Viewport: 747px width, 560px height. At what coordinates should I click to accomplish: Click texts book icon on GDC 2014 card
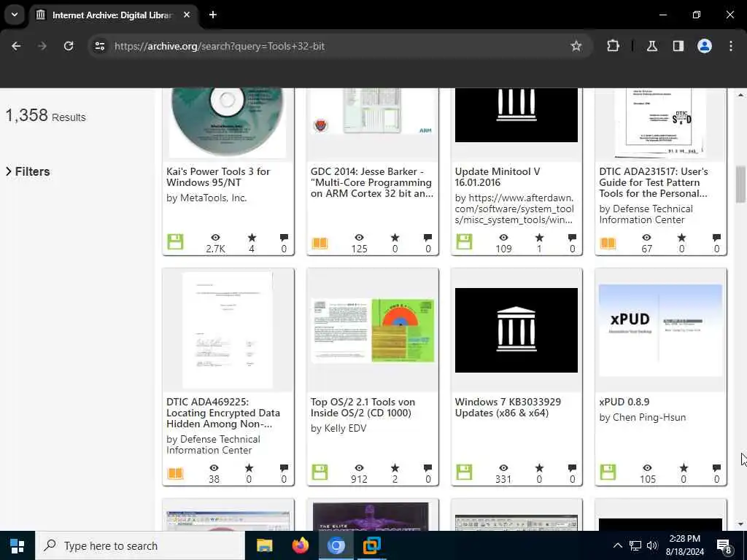(x=320, y=244)
